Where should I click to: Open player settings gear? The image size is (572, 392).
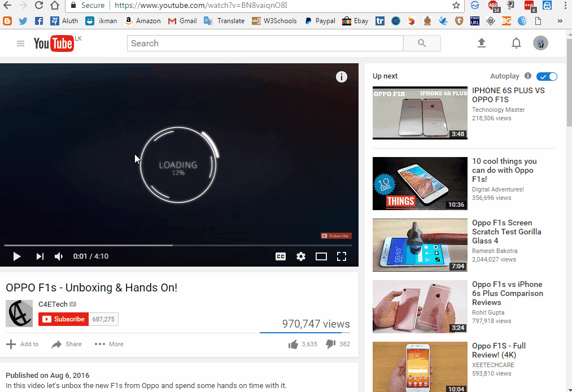pyautogui.click(x=301, y=256)
